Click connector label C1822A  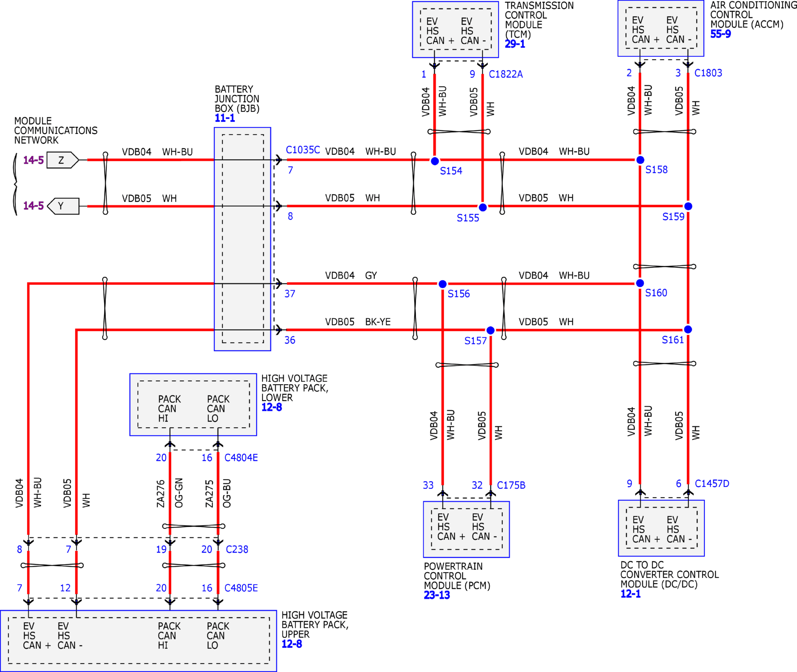pos(506,74)
